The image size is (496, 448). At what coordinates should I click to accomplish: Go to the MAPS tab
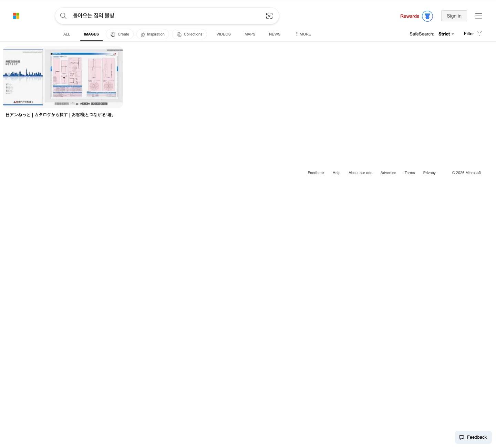point(250,34)
